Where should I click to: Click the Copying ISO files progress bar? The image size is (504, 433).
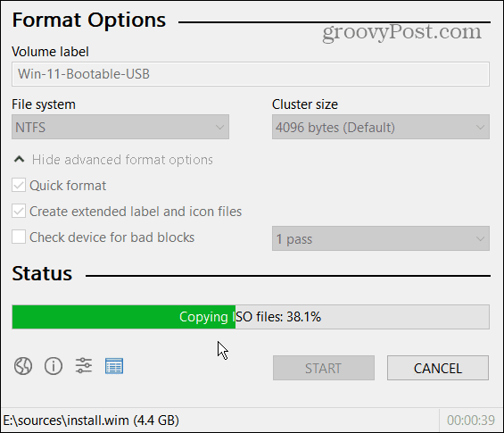251,317
